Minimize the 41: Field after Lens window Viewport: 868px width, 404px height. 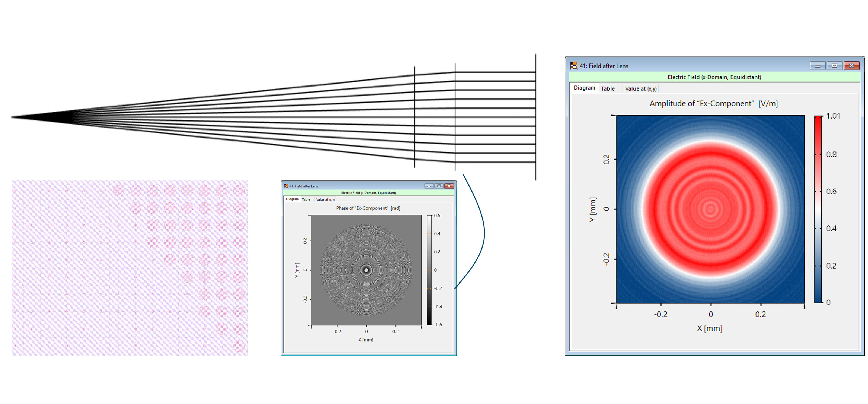818,66
